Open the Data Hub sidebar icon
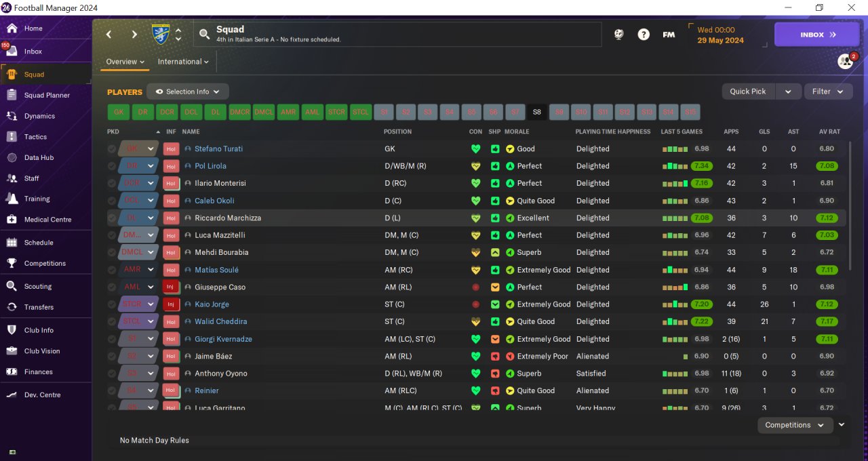Viewport: 868px width, 461px height. (x=12, y=157)
